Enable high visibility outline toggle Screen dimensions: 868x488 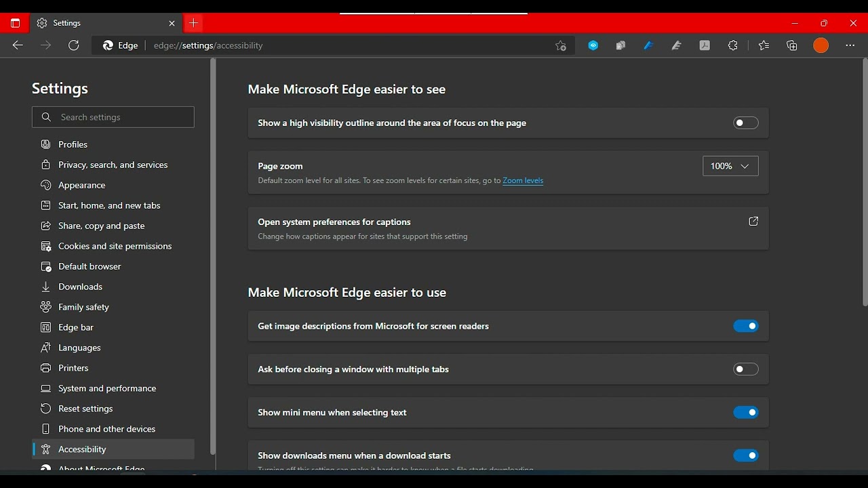click(x=746, y=123)
